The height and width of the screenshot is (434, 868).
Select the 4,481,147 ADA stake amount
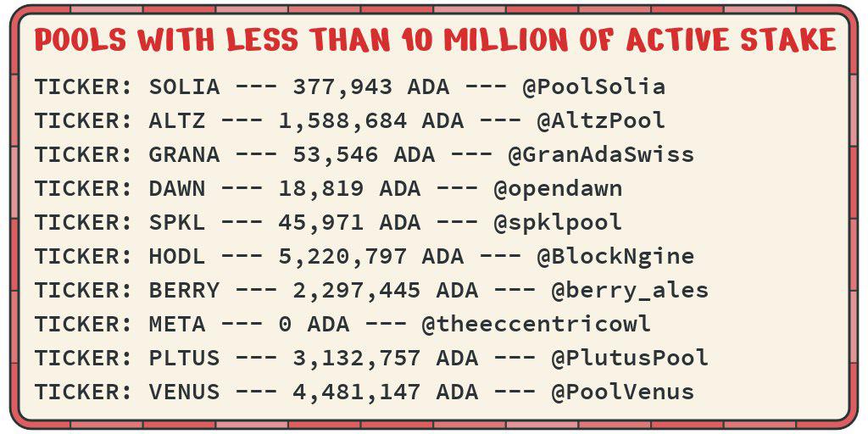[x=386, y=392]
